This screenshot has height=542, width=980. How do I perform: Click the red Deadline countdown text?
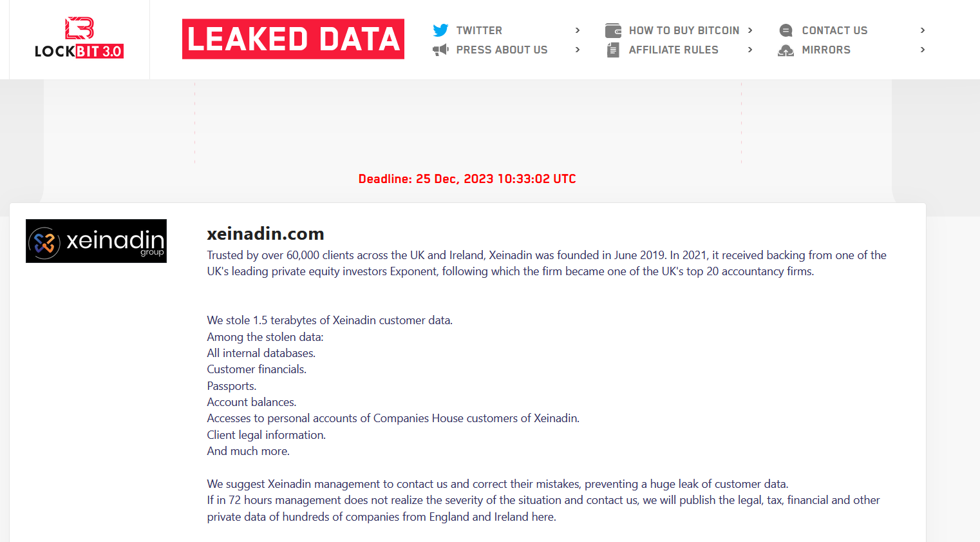(467, 179)
